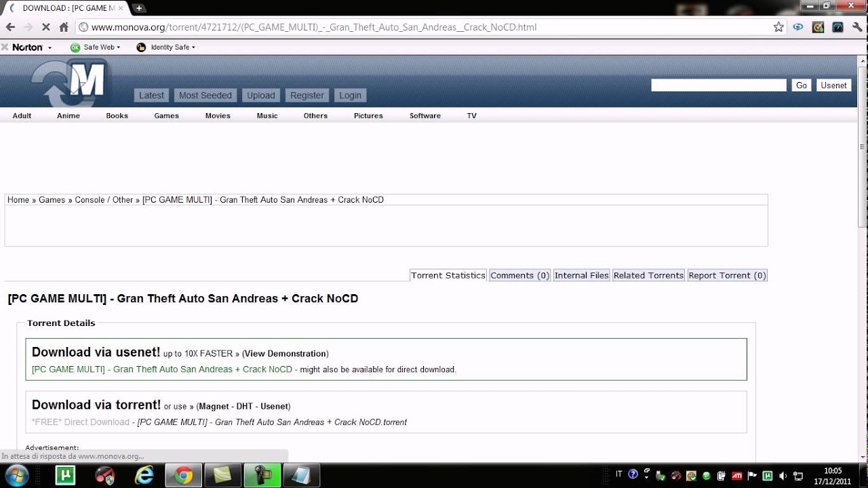Screen dimensions: 868x488
Task: Open the Music category
Action: click(x=267, y=116)
